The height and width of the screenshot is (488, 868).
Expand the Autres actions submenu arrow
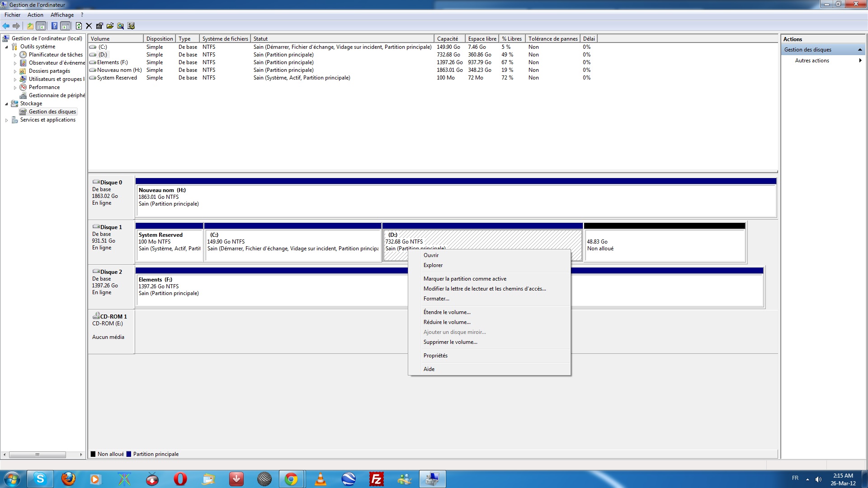860,61
